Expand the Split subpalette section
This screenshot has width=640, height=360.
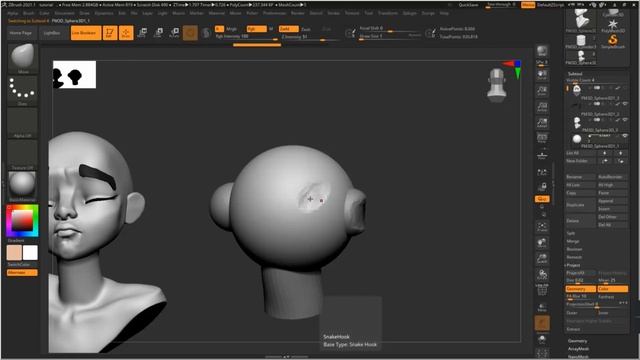click(x=571, y=233)
